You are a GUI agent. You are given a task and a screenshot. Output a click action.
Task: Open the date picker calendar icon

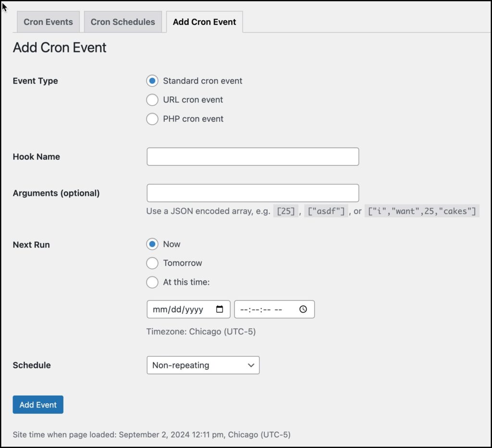point(221,309)
